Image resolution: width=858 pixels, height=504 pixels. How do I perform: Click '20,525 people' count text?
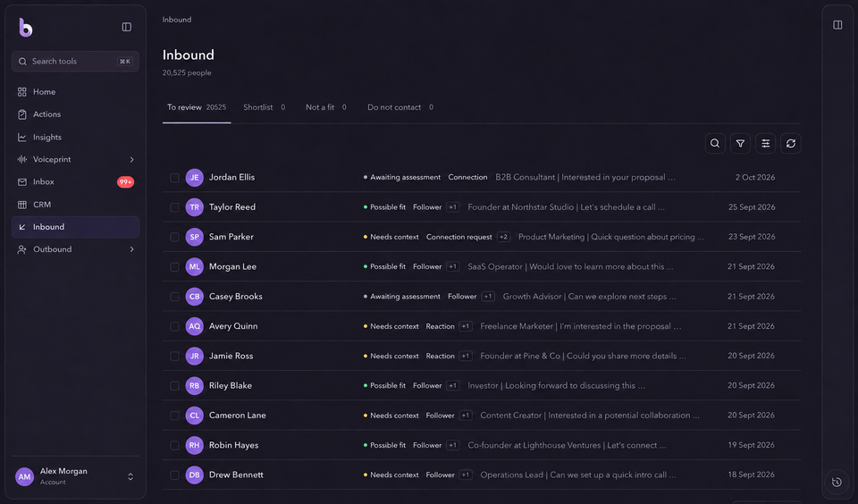coord(187,72)
